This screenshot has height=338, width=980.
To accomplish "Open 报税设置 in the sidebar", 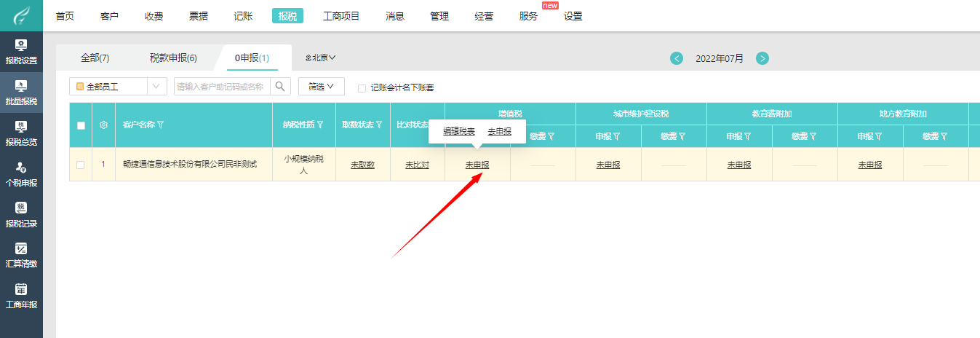I will (21, 52).
